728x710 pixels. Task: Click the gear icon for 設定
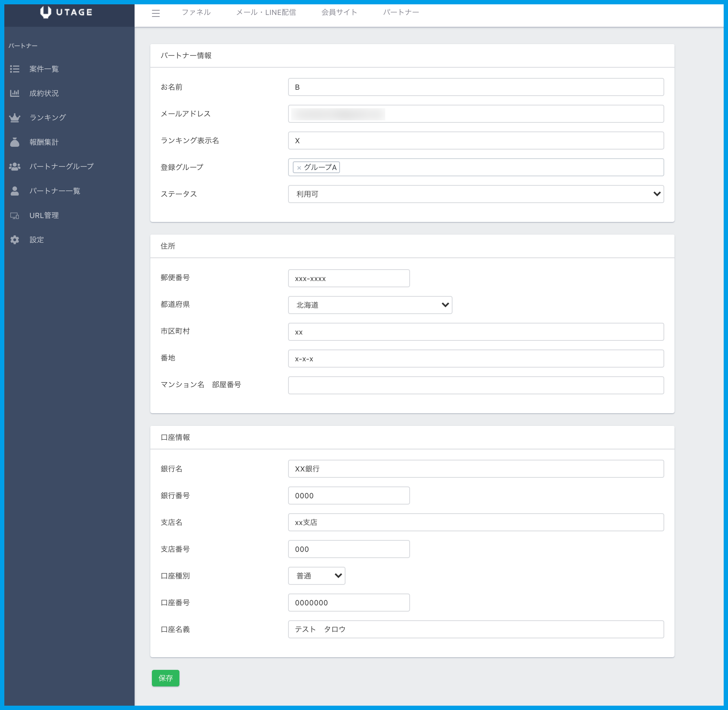(x=15, y=240)
